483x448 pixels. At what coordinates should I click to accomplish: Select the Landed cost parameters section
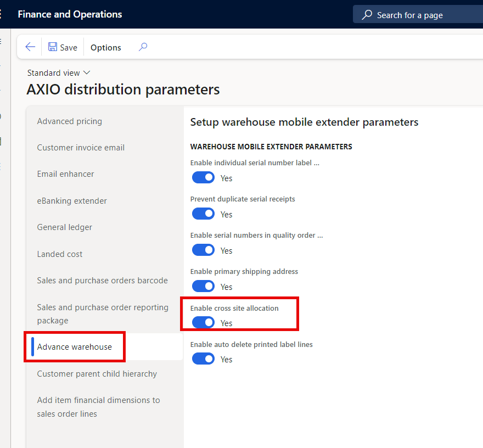coord(59,254)
